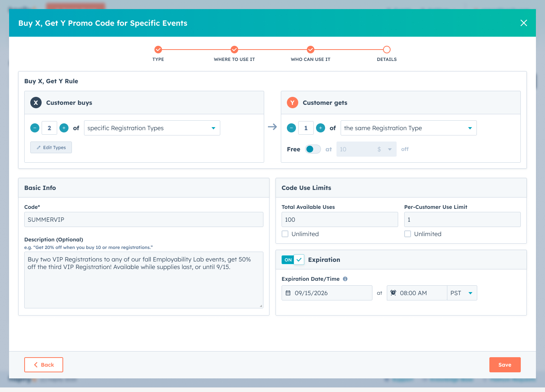The image size is (545, 392).
Task: Click the alarm clock icon in time field
Action: (393, 293)
